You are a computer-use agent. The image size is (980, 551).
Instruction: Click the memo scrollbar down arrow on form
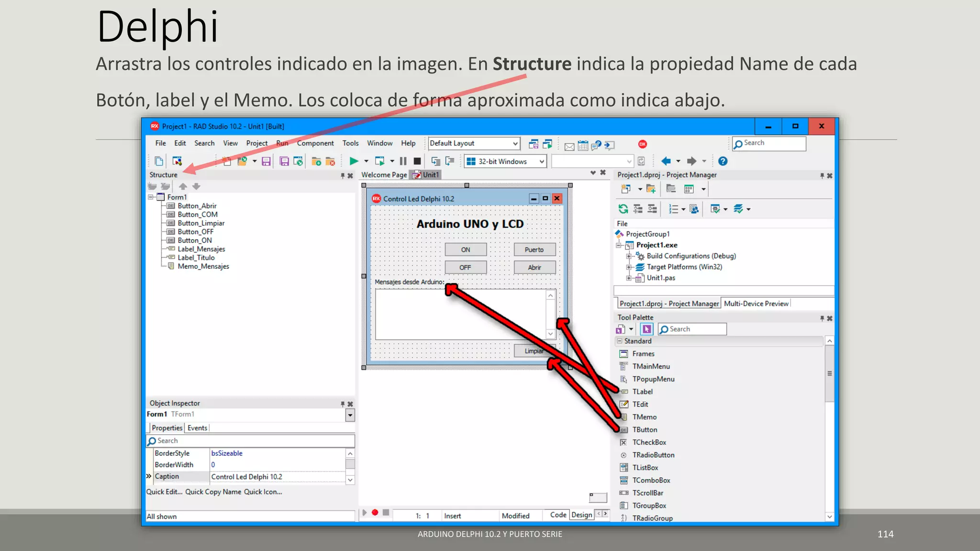point(551,334)
